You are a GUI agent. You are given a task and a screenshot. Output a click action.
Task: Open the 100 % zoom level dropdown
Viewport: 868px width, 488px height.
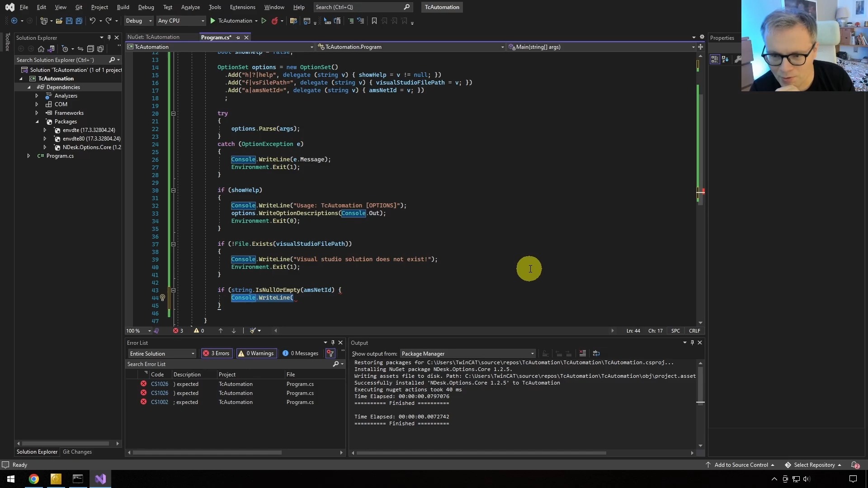[x=138, y=331]
